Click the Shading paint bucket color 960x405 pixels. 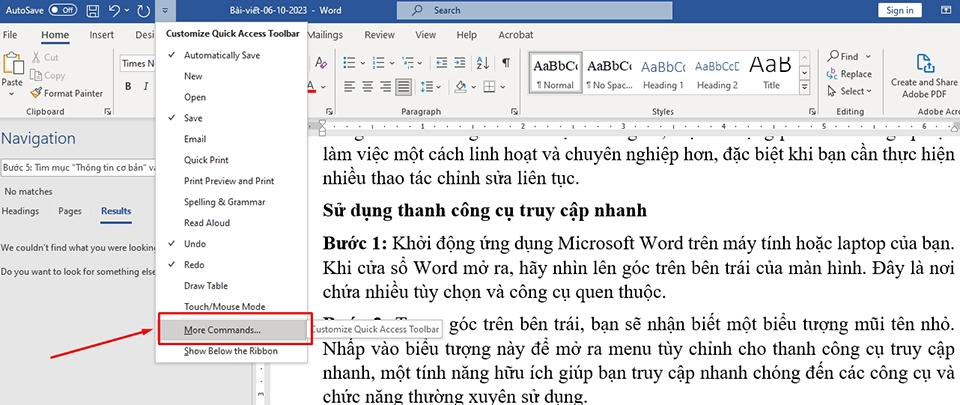(461, 86)
